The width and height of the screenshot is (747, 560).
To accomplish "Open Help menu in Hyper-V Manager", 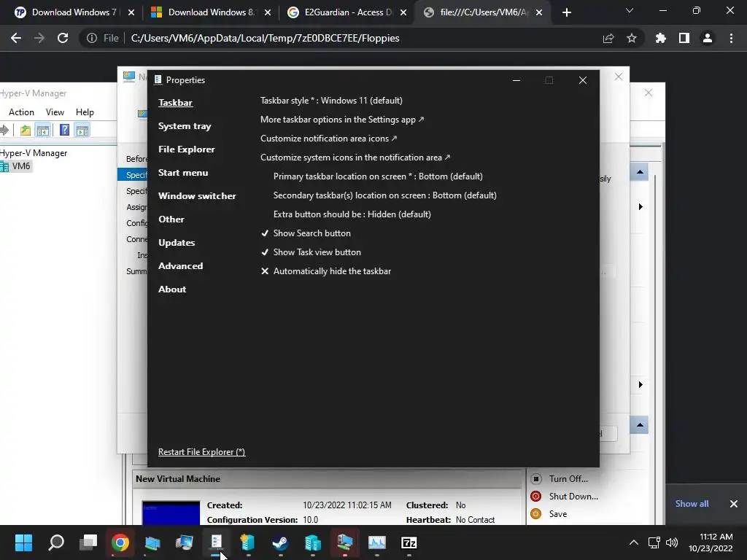I will pyautogui.click(x=85, y=112).
